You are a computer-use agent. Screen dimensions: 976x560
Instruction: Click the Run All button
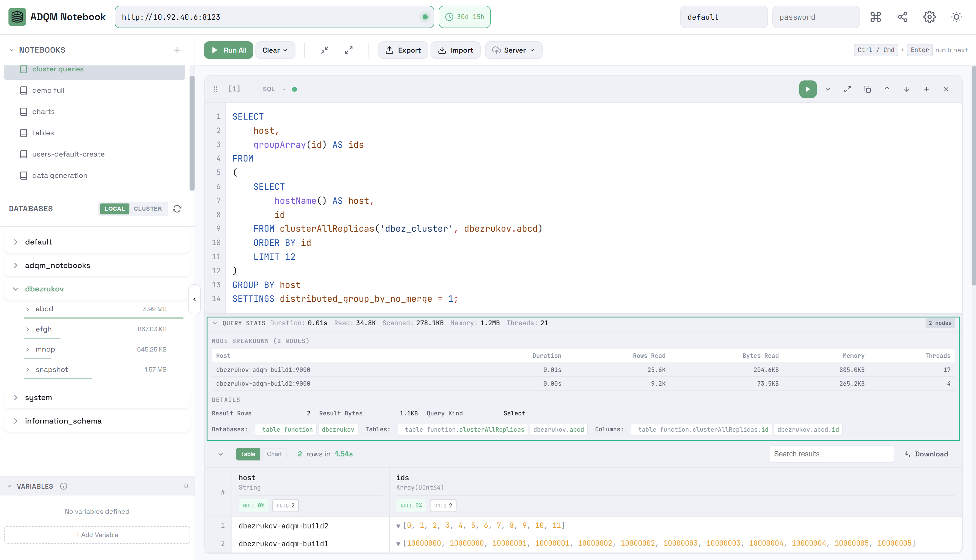point(228,50)
